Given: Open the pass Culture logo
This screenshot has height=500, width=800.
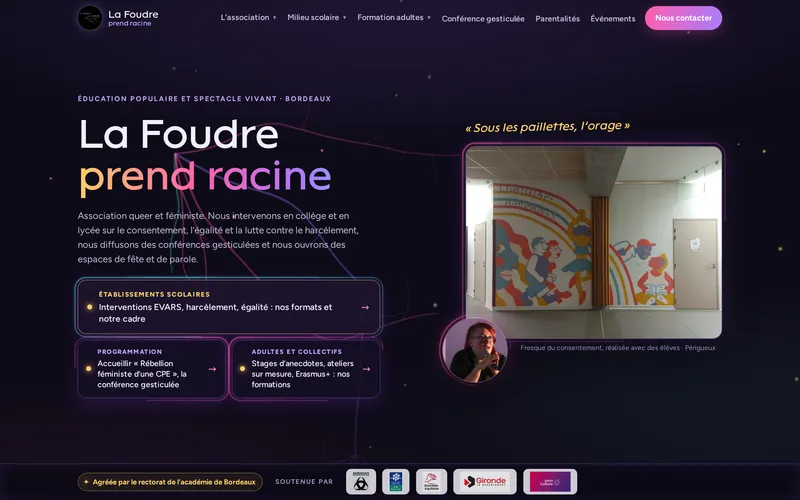Looking at the screenshot, I should tap(550, 482).
